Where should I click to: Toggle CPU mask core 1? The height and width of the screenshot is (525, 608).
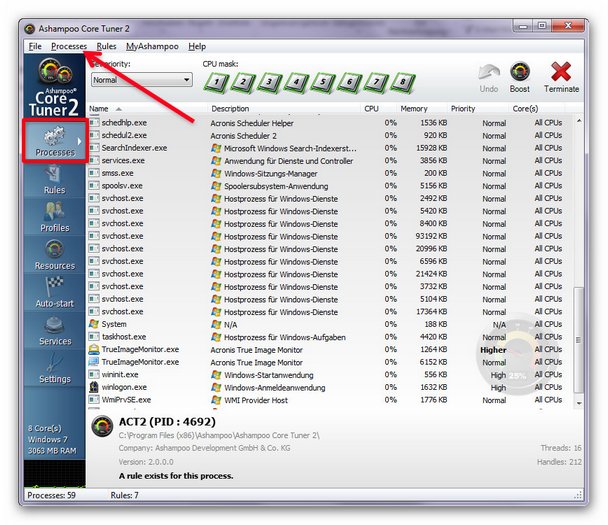click(216, 82)
